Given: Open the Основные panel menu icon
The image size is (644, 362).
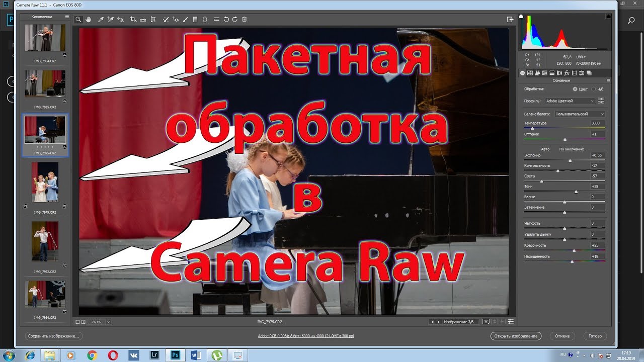Looking at the screenshot, I should pos(608,80).
